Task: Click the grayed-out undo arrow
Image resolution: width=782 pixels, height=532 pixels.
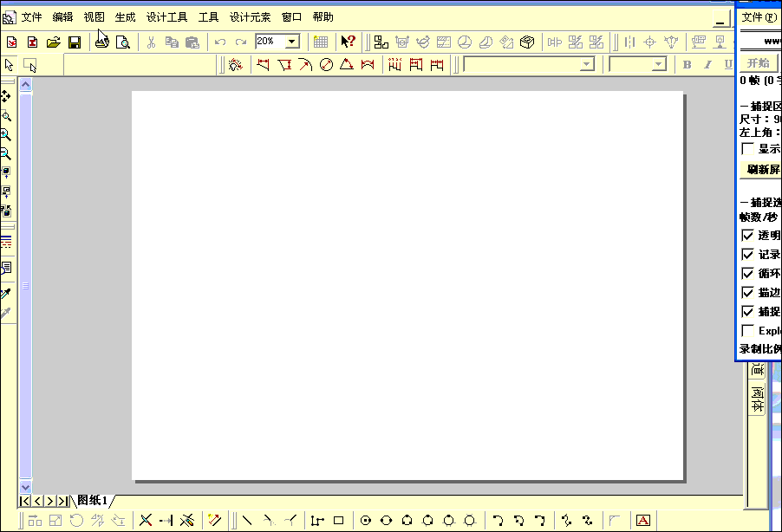Action: coord(220,42)
